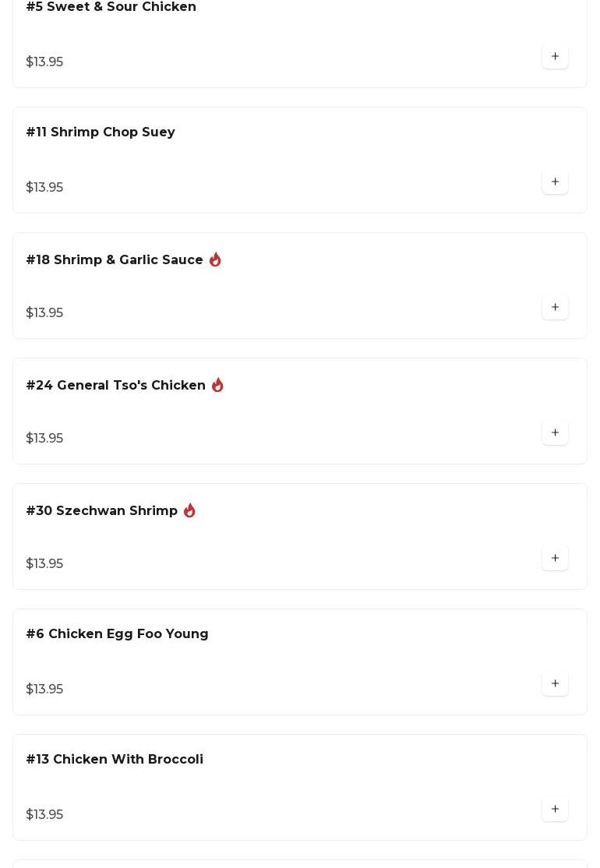Add #30 Szechwan Shrimp to order

[555, 559]
